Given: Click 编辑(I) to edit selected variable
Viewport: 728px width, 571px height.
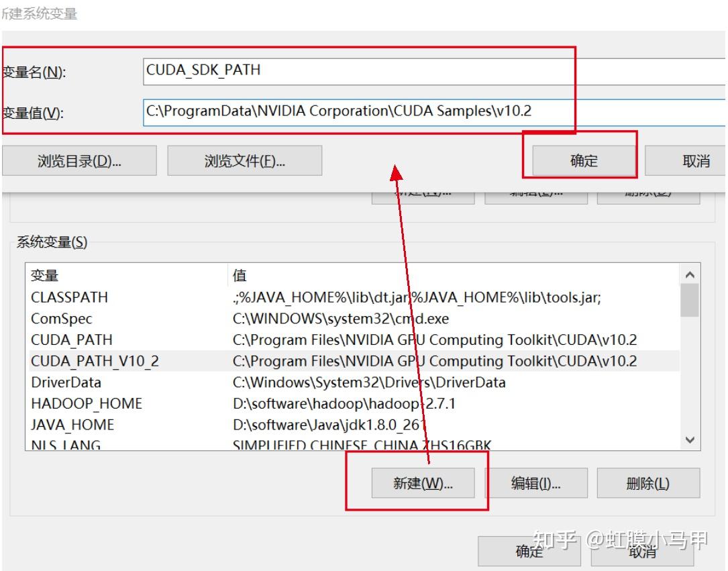Looking at the screenshot, I should (537, 482).
